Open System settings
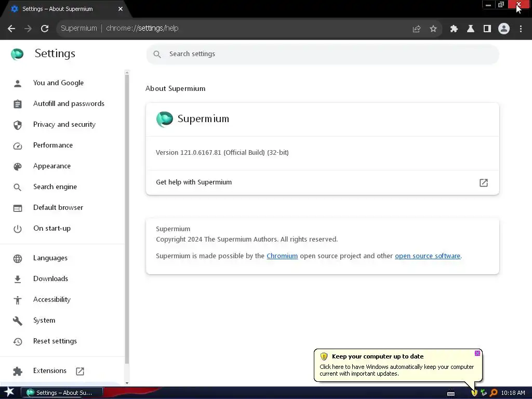This screenshot has width=532, height=399. click(x=44, y=320)
